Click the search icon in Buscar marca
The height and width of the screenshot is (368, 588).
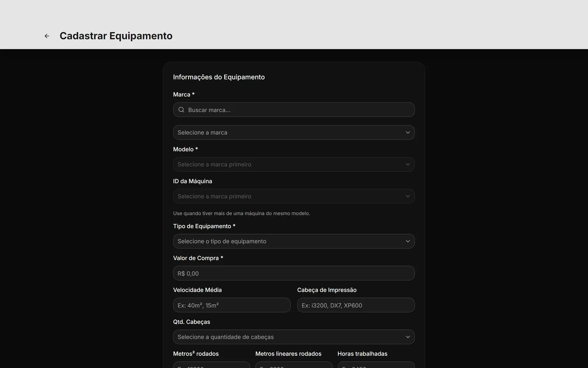pos(181,110)
